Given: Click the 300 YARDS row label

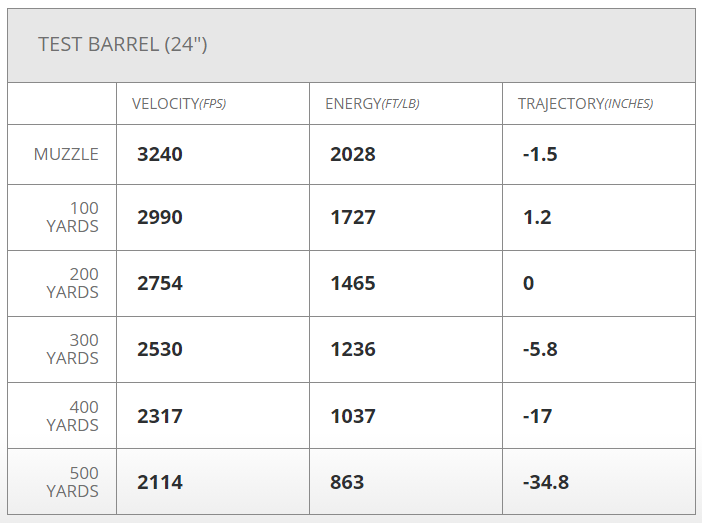Looking at the screenshot, I should coord(73,349).
